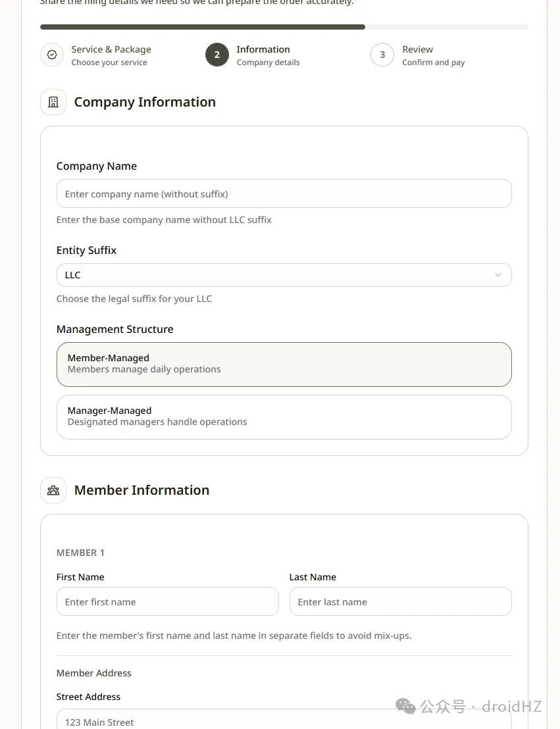Click the First Name input field
560x729 pixels.
[x=167, y=601]
